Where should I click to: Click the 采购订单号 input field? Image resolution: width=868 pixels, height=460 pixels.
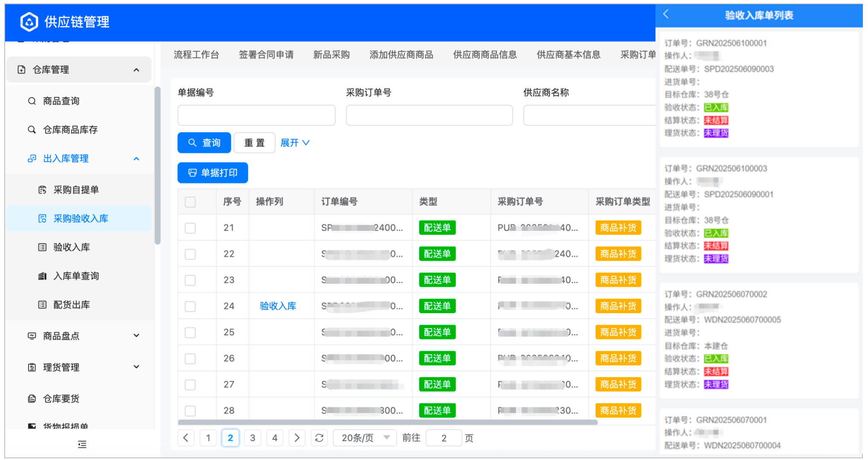429,115
